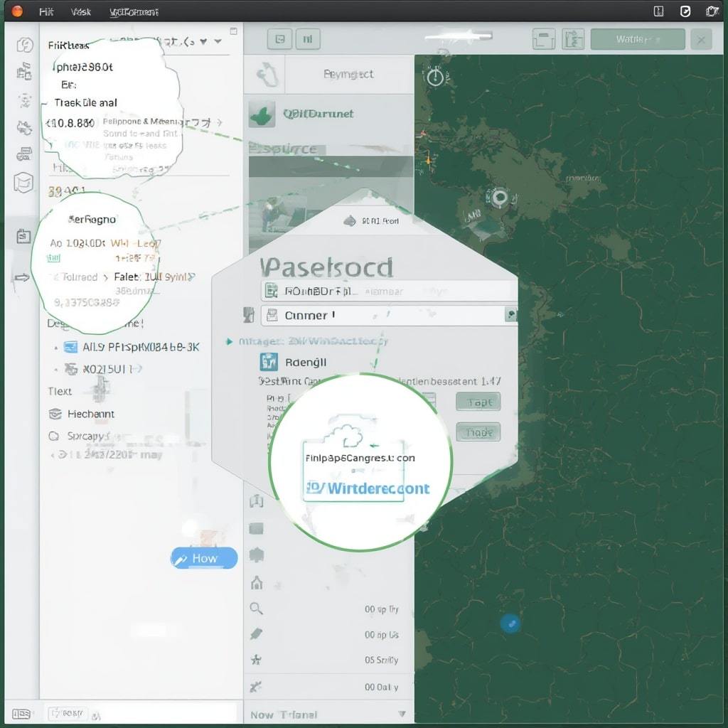Click the first square toolbar button with window icon
The image size is (728, 728).
tap(280, 39)
